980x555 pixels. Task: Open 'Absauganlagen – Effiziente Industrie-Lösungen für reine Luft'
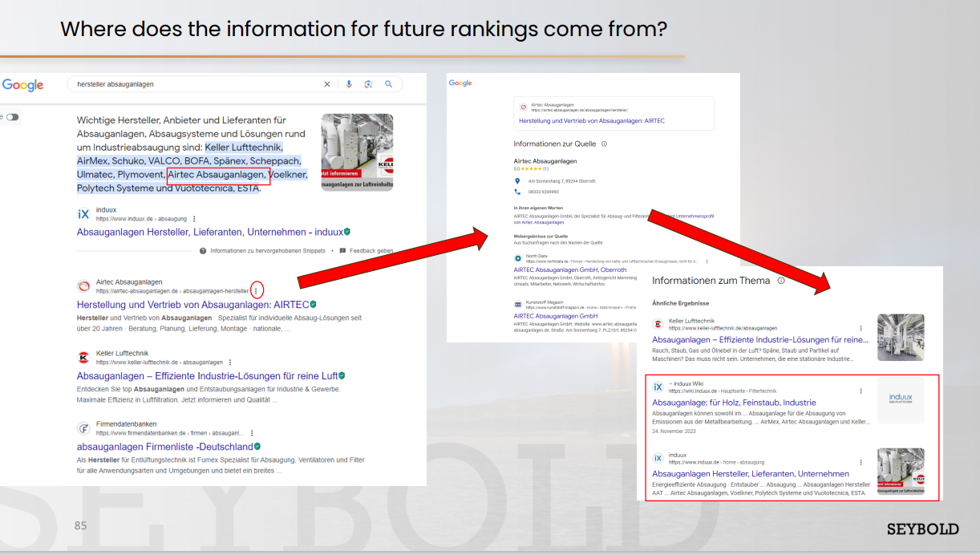(x=207, y=375)
